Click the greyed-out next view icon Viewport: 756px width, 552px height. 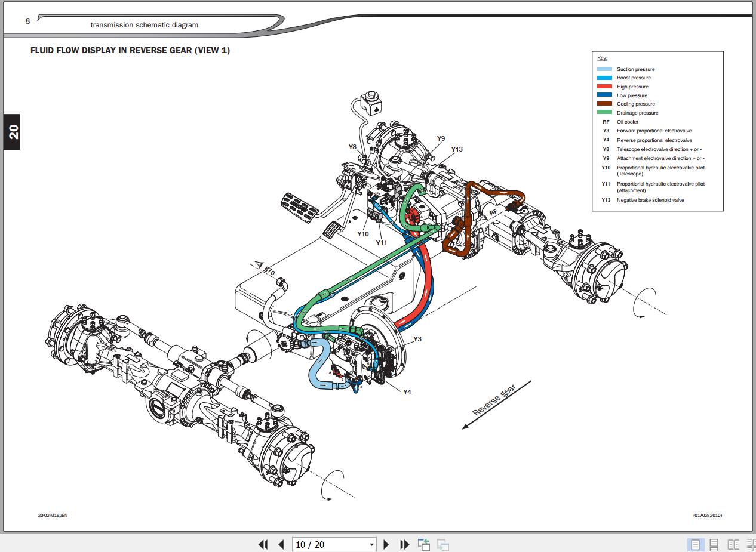[443, 544]
